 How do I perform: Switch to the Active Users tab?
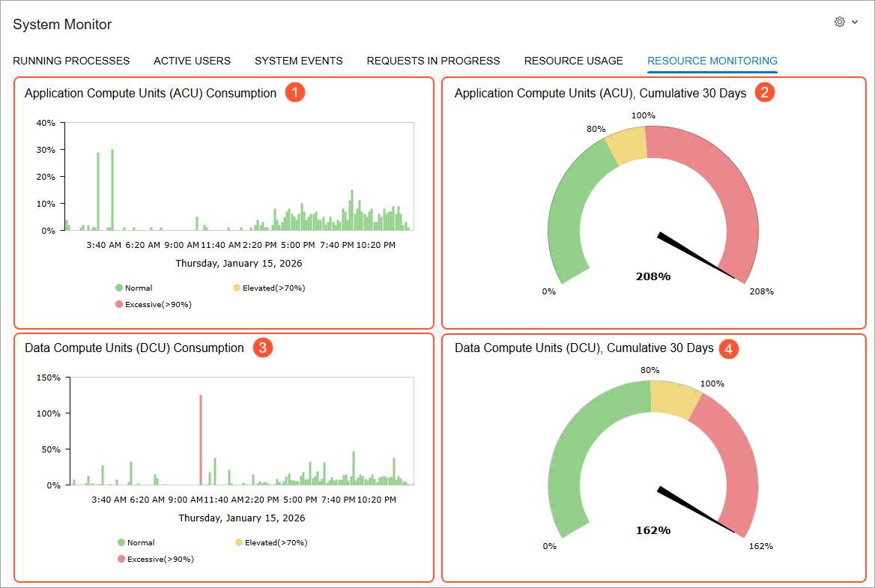click(192, 61)
